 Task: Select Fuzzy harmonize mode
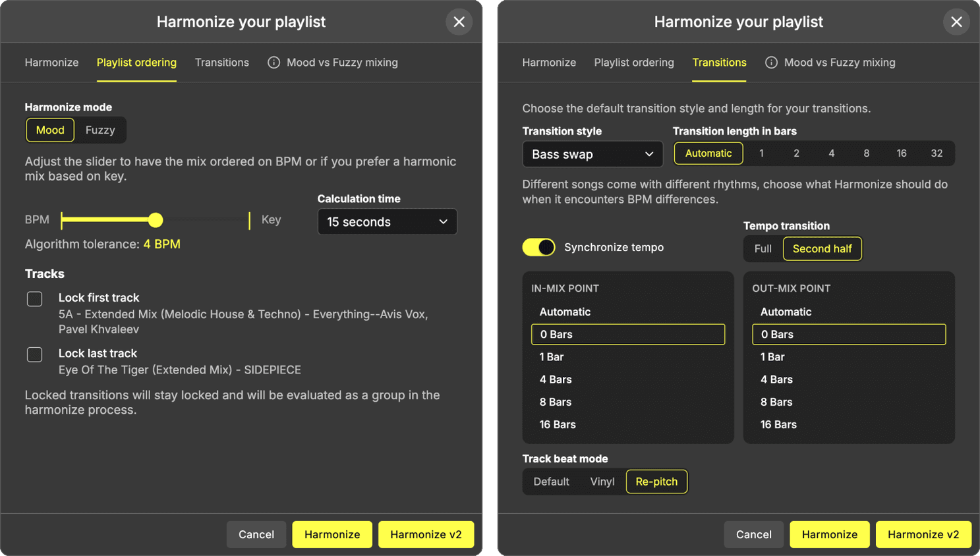pos(100,130)
